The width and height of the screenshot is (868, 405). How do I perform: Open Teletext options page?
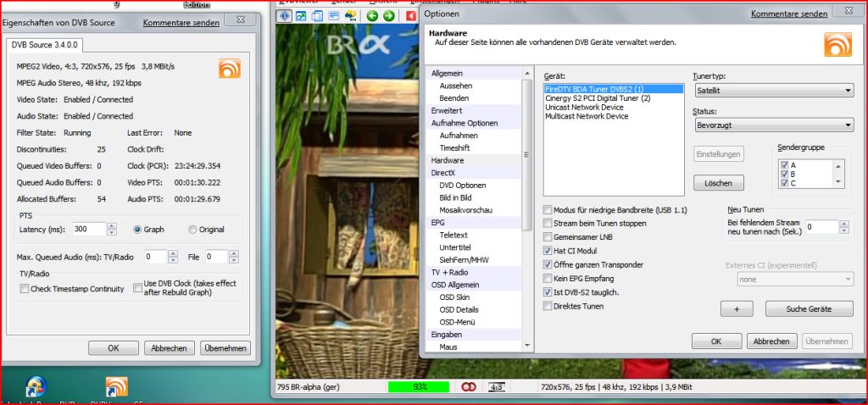click(x=453, y=236)
